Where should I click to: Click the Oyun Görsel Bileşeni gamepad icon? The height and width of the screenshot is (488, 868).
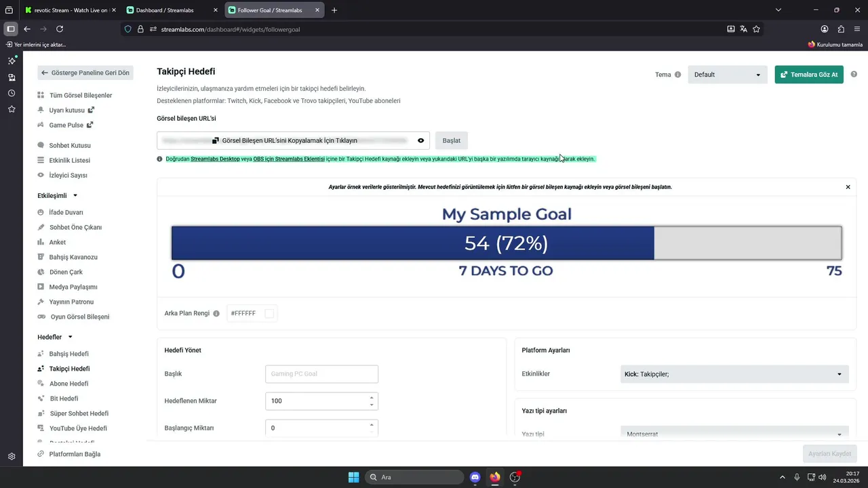pos(41,317)
